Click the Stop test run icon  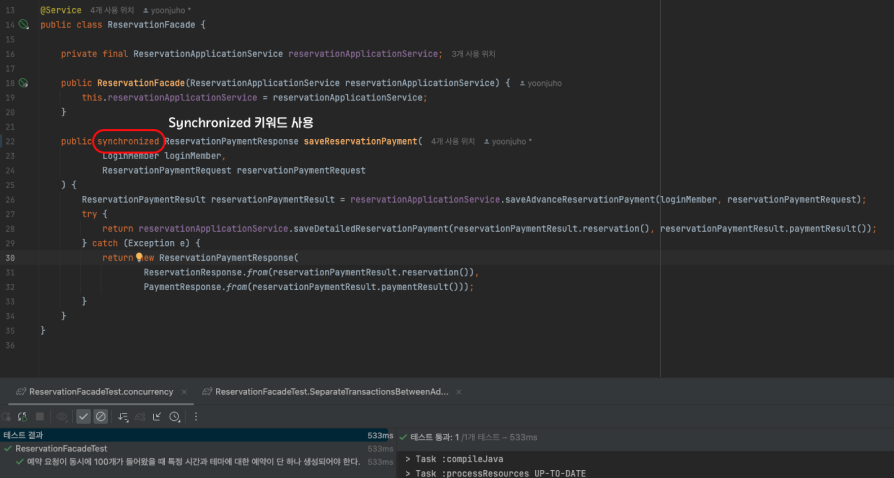tap(40, 417)
